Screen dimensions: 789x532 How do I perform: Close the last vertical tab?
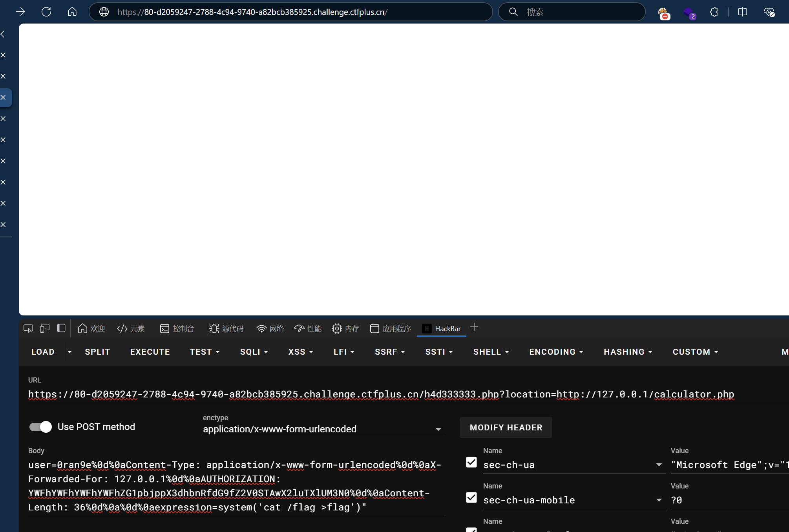[3, 224]
